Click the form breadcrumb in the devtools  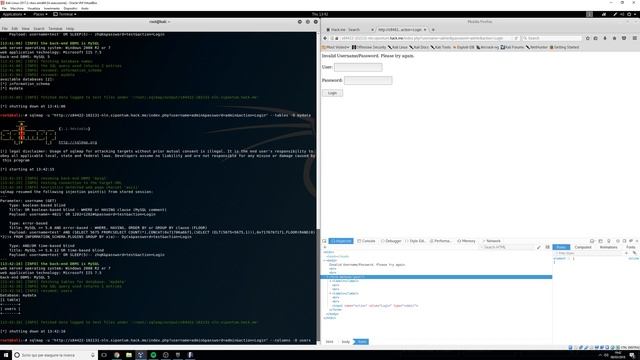point(362,342)
